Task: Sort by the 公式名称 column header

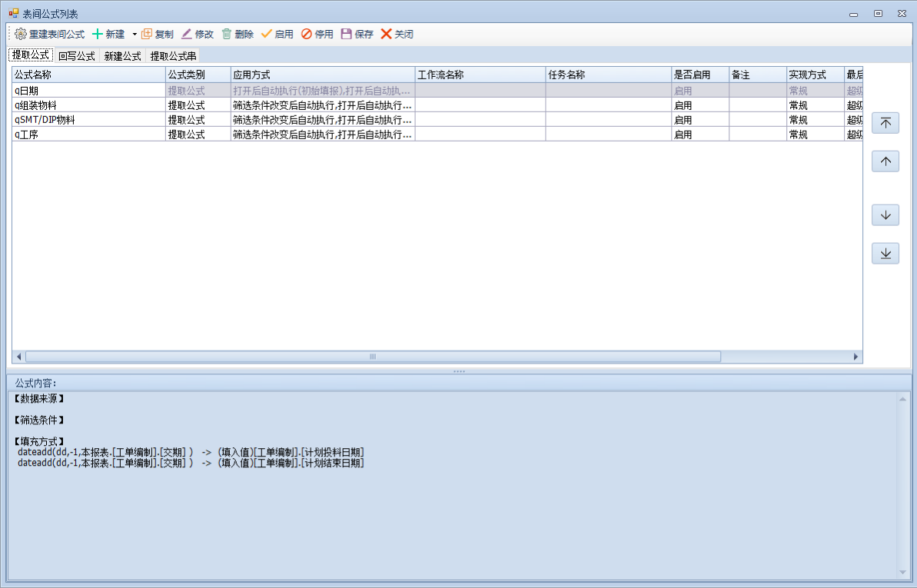Action: pyautogui.click(x=88, y=75)
